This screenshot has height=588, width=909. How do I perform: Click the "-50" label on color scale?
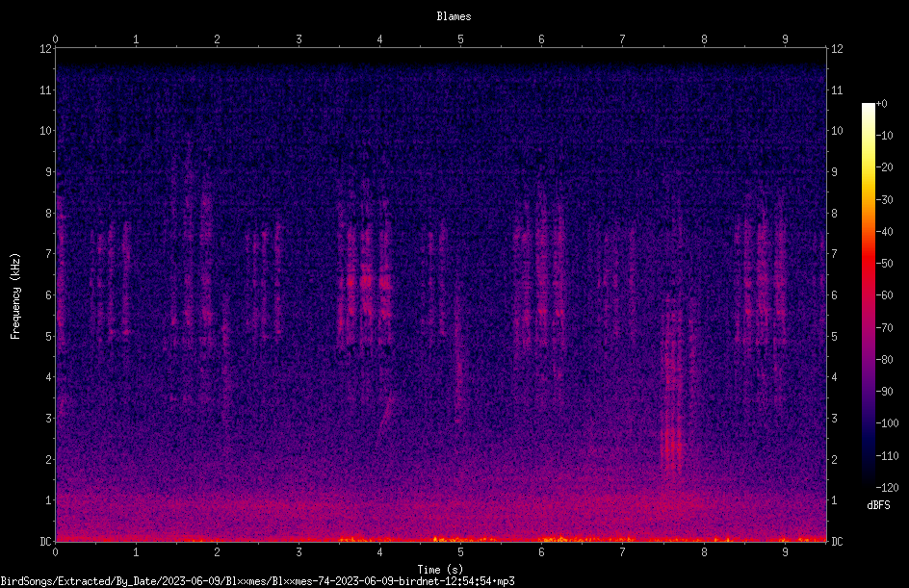[884, 264]
